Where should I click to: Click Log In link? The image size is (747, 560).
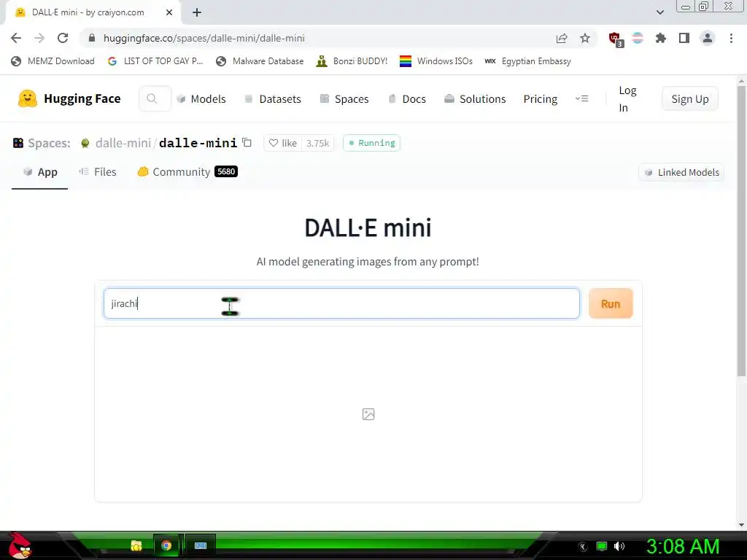point(627,98)
